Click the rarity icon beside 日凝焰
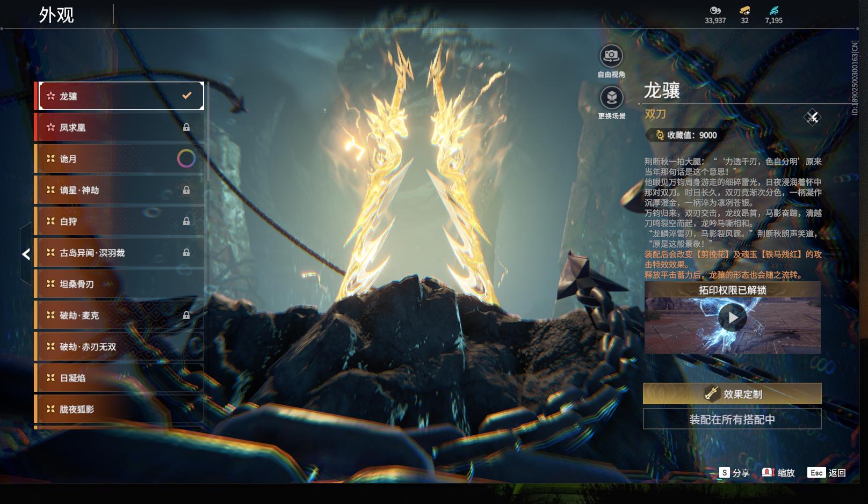The height and width of the screenshot is (504, 868). click(x=50, y=377)
